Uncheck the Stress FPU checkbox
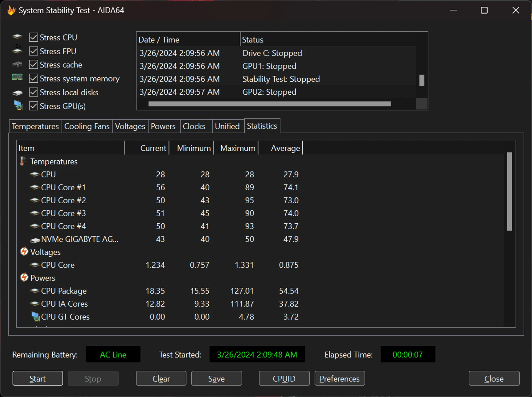This screenshot has width=532, height=397. (34, 51)
